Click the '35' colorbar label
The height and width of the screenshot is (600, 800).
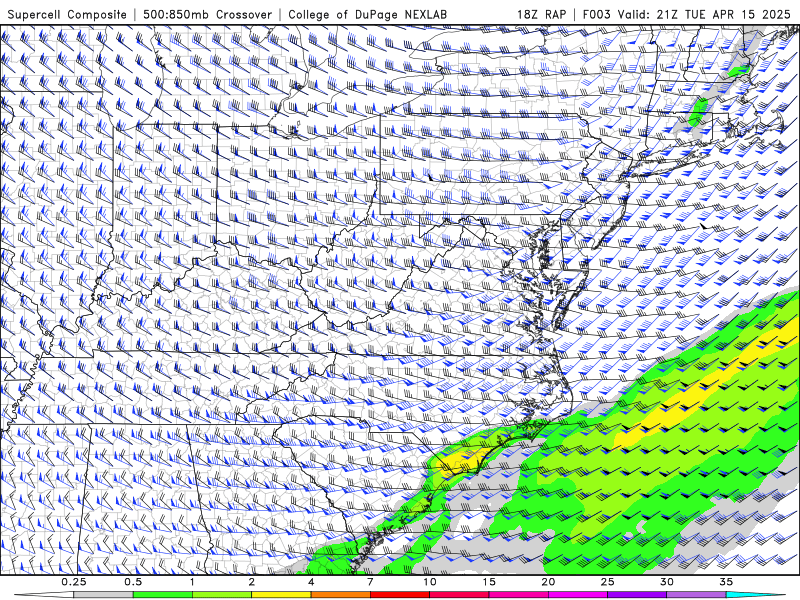(726, 582)
